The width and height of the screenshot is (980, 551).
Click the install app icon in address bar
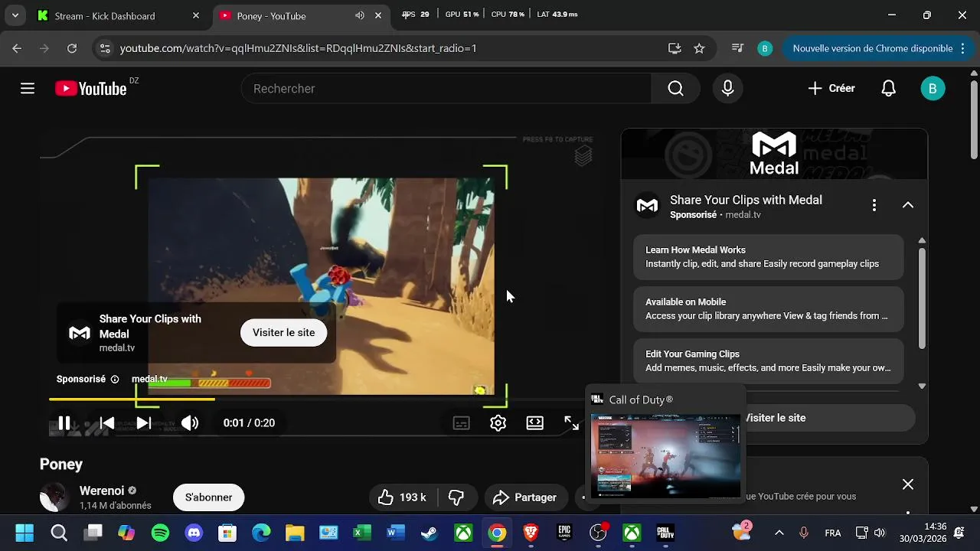[x=675, y=48]
